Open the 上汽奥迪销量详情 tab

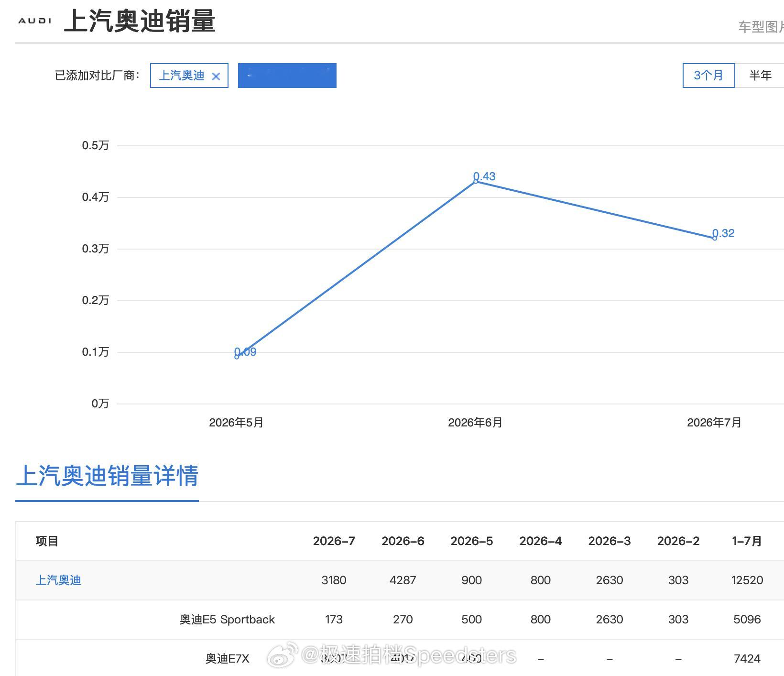coord(107,476)
